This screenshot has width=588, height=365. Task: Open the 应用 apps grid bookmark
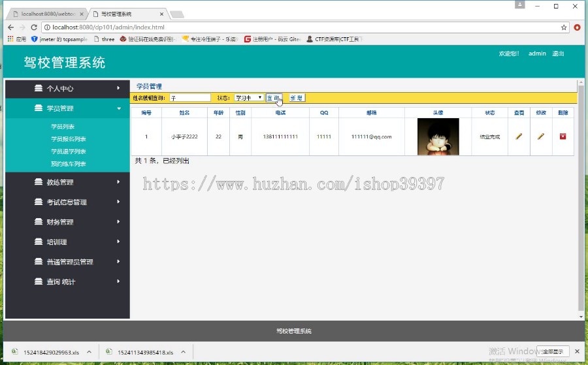point(16,39)
